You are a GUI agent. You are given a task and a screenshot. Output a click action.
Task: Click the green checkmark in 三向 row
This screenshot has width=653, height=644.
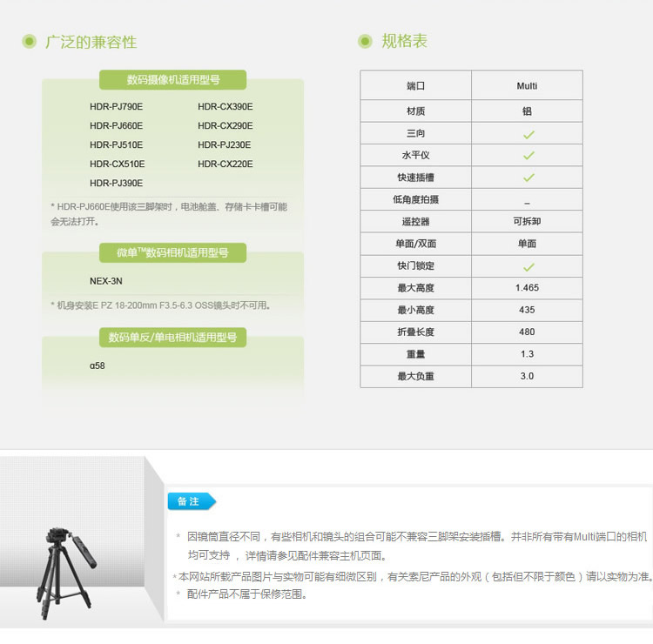click(x=528, y=134)
